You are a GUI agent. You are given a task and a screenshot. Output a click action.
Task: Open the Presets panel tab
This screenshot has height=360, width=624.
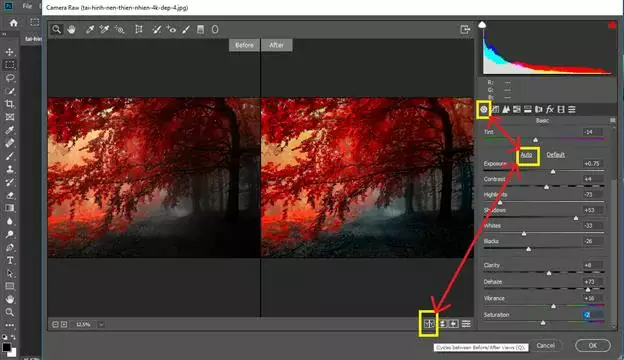[x=572, y=109]
